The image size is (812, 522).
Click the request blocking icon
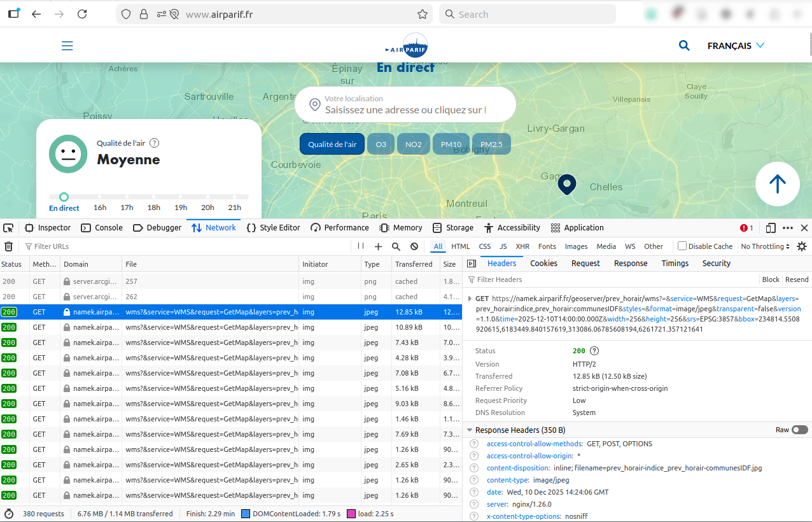(x=414, y=246)
